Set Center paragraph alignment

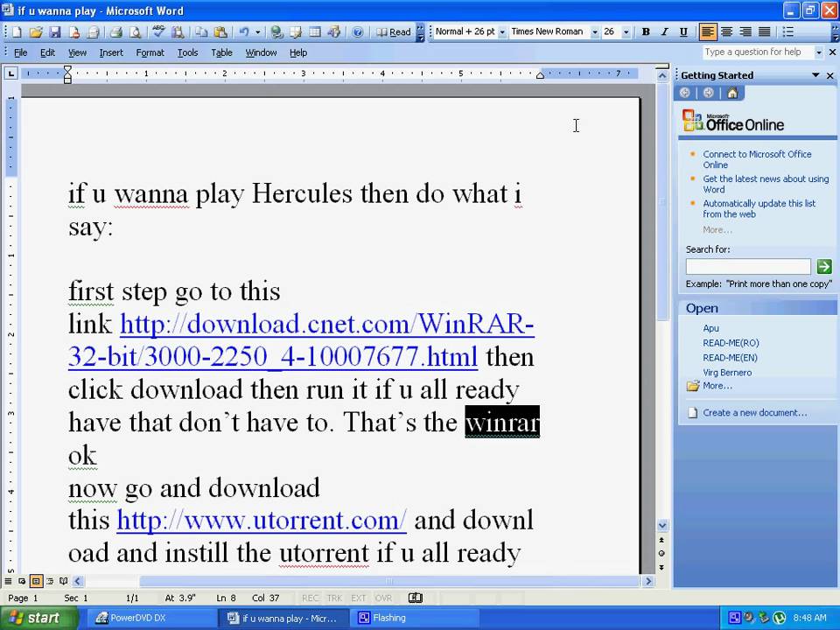coord(726,32)
